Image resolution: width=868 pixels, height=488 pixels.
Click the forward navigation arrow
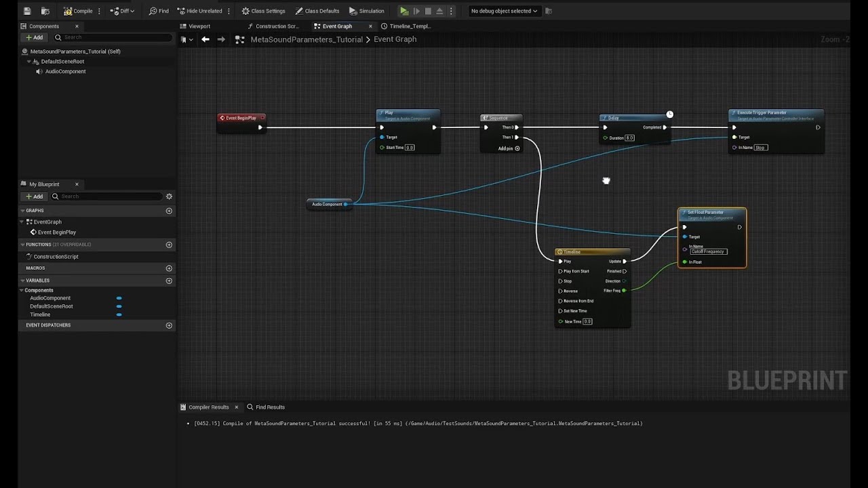tap(221, 39)
